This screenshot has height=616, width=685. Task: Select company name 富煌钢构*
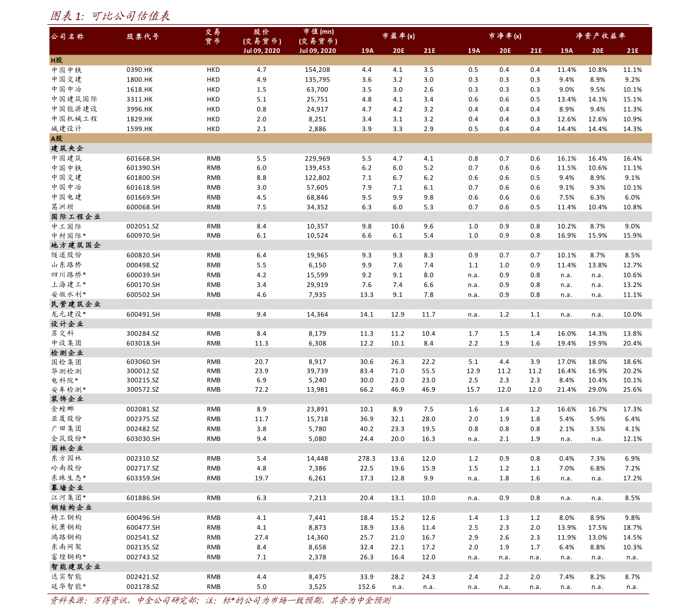(68, 557)
